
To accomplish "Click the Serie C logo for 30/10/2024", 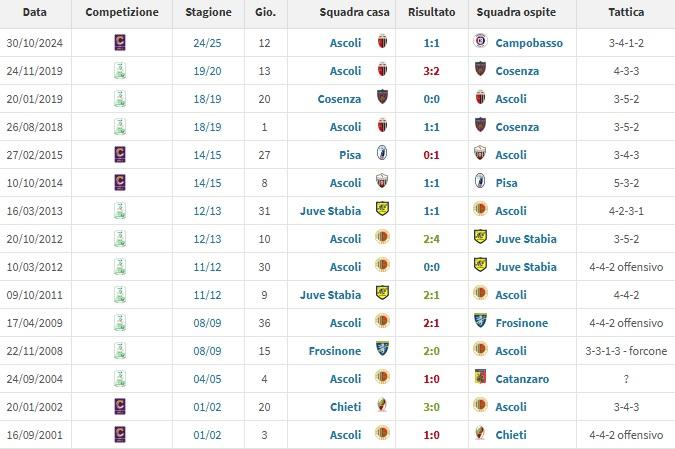I will click(x=121, y=43).
